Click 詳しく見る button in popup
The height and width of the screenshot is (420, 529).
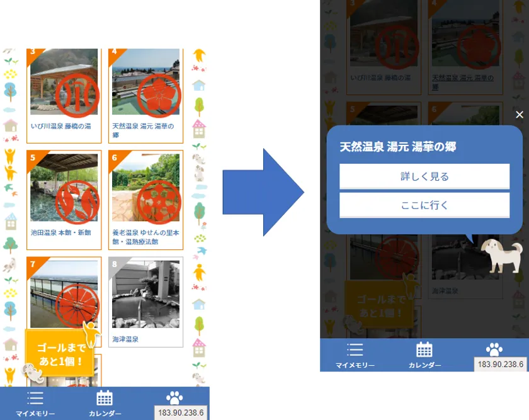click(424, 176)
